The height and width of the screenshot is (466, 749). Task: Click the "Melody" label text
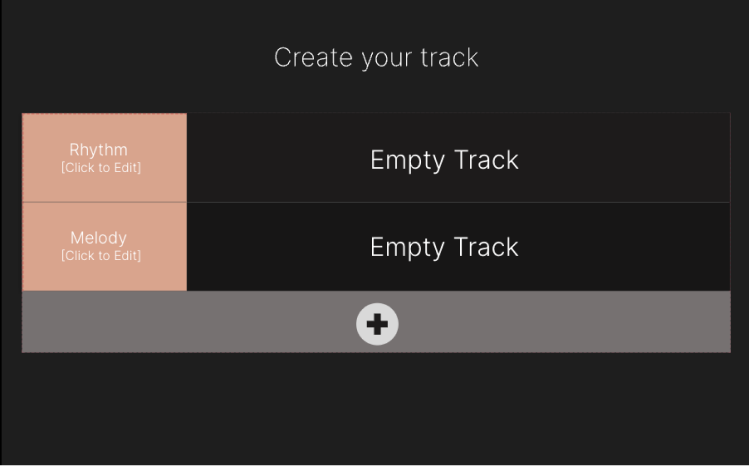[98, 238]
